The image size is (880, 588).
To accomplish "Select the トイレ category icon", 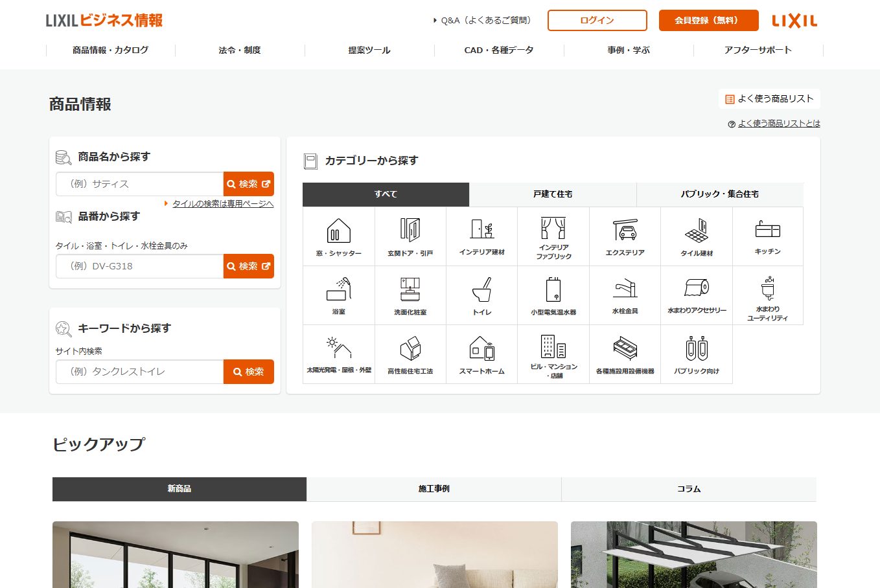I will [x=481, y=295].
